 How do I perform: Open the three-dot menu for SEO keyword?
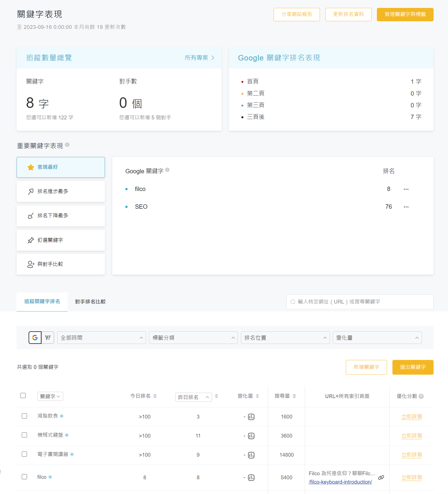(406, 207)
